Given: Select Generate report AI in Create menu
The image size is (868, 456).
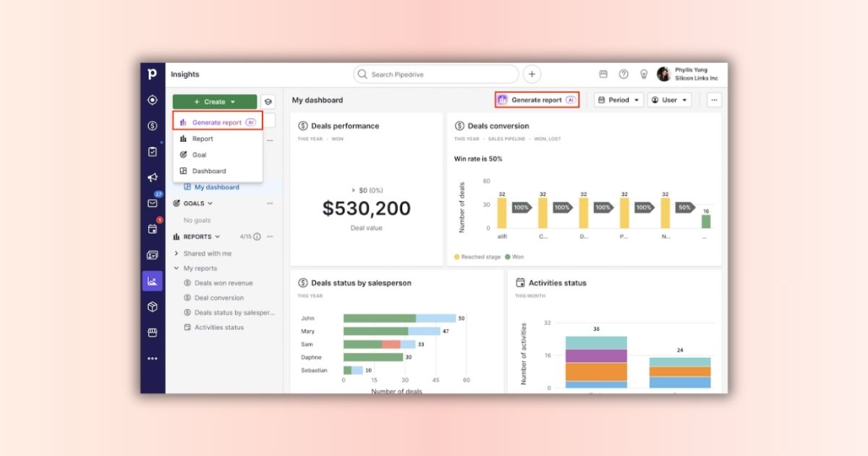Looking at the screenshot, I should click(218, 122).
